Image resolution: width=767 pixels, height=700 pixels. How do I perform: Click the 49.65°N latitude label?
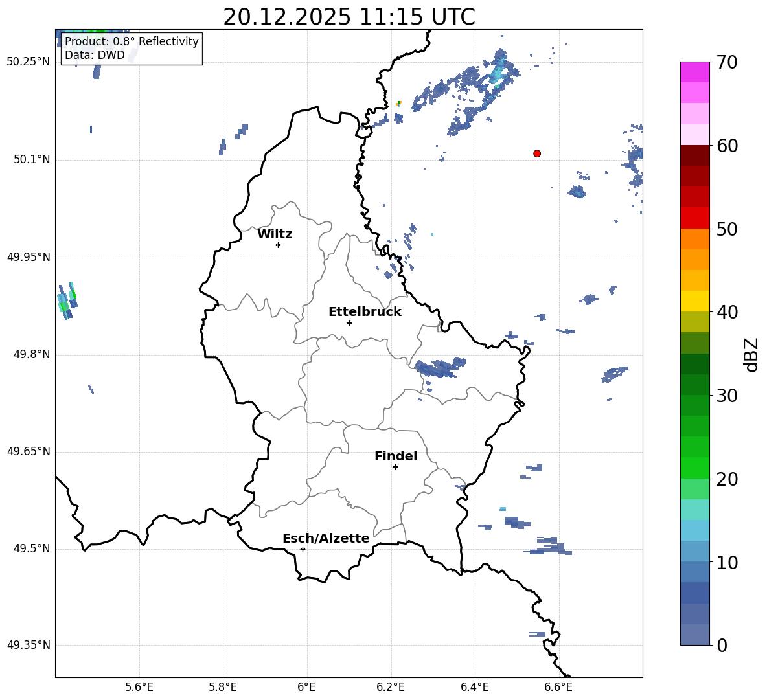(29, 451)
